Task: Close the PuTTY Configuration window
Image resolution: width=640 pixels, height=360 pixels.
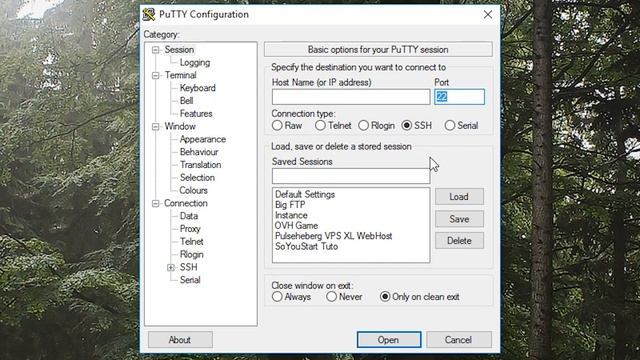Action: (x=487, y=15)
